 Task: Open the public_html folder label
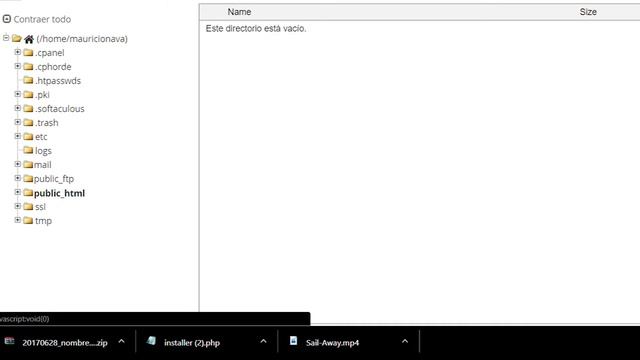tap(59, 193)
